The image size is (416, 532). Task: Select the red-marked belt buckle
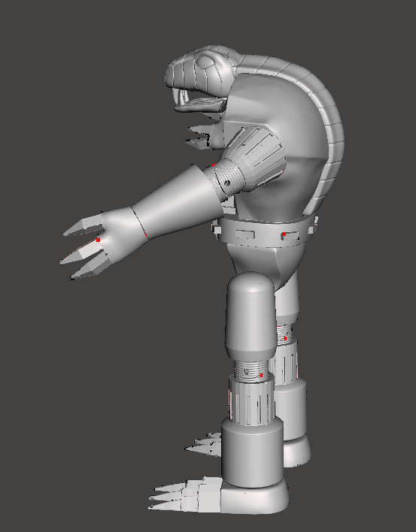pyautogui.click(x=290, y=234)
